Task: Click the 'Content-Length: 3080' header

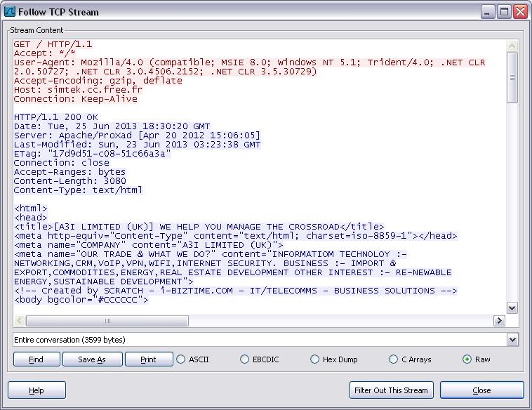Action: point(70,181)
